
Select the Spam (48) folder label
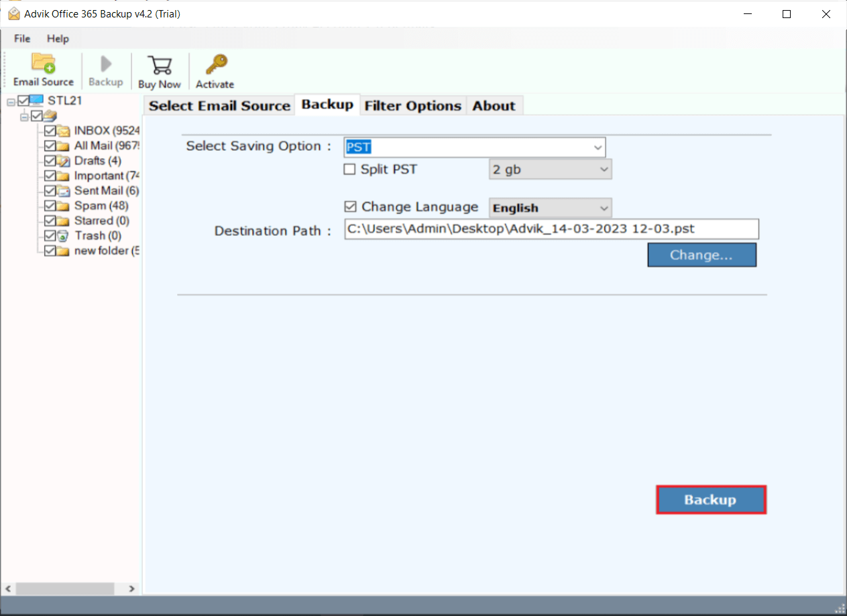click(x=101, y=206)
